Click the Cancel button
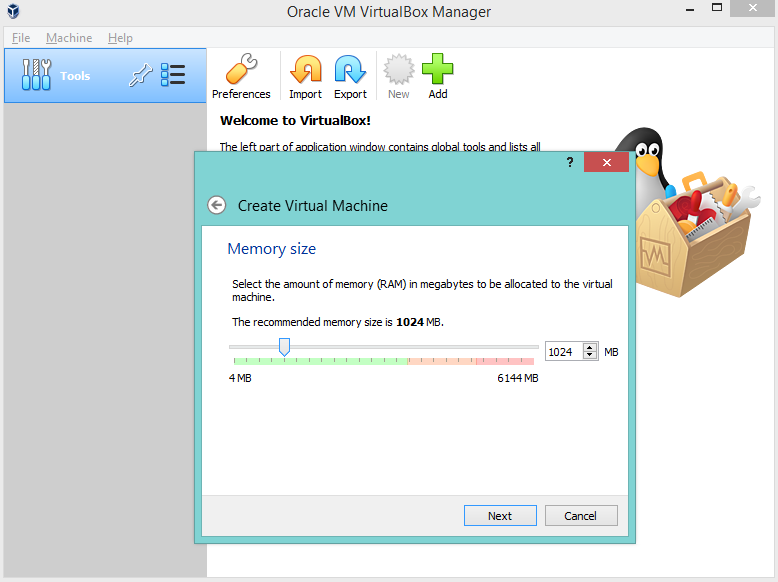This screenshot has width=778, height=582. (581, 516)
